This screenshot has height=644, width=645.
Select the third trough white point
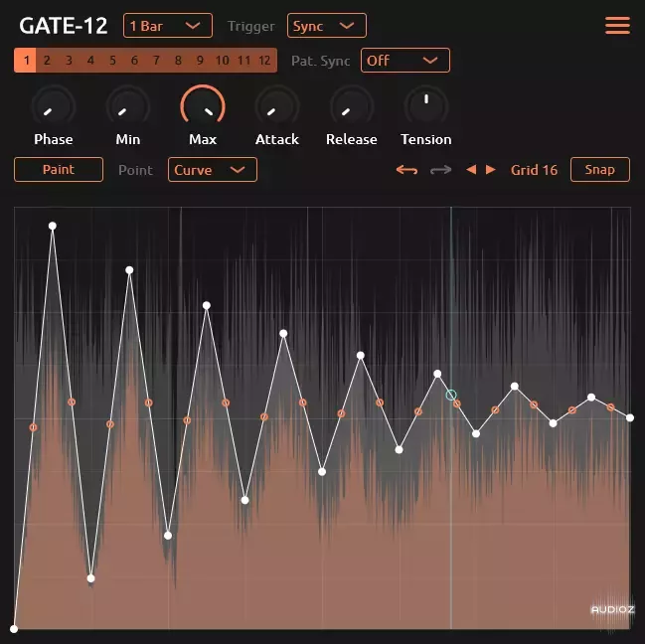pos(244,500)
